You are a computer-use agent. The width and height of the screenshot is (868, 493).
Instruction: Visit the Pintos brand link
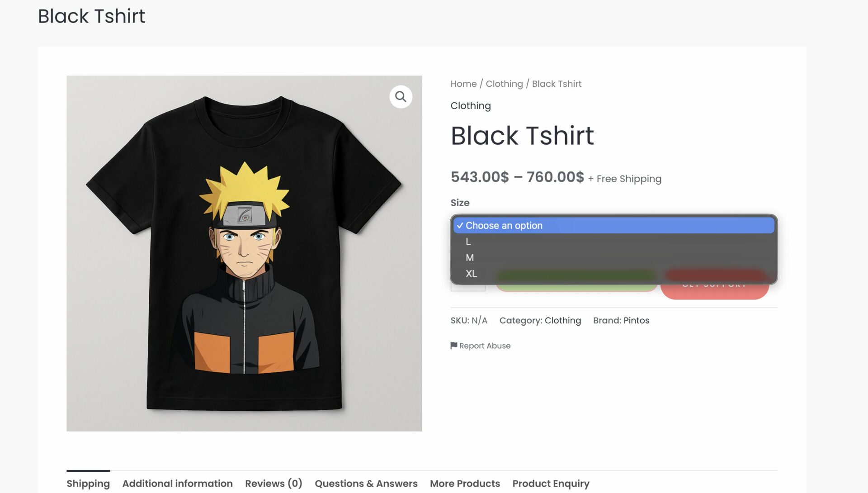636,320
